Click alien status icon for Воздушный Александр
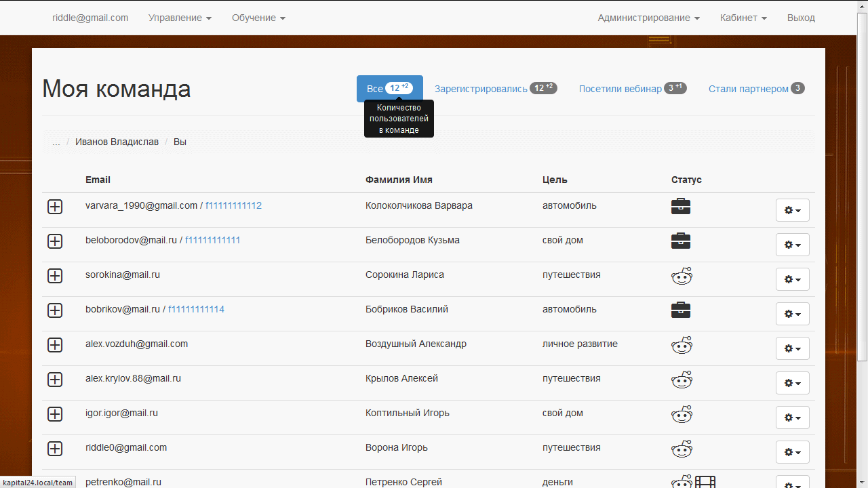The image size is (868, 488). [x=682, y=345]
